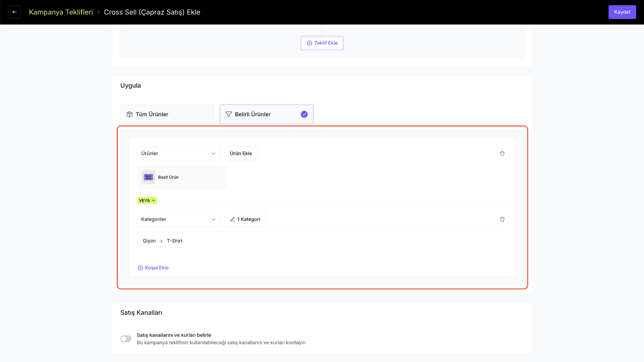Select Tüm Ürünler option
This screenshot has height=362, width=644.
pyautogui.click(x=167, y=114)
